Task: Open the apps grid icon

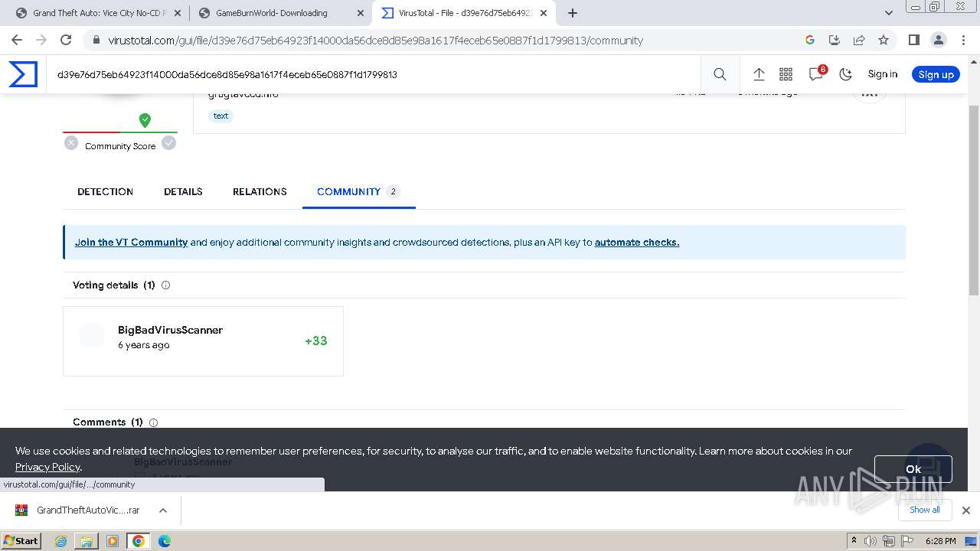Action: [x=786, y=74]
